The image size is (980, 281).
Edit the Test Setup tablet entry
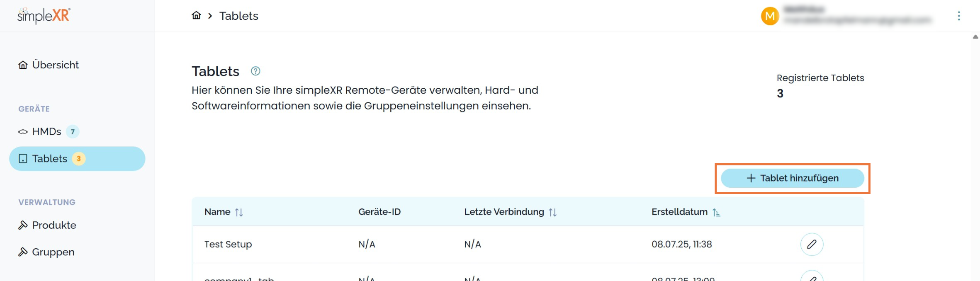pyautogui.click(x=811, y=244)
